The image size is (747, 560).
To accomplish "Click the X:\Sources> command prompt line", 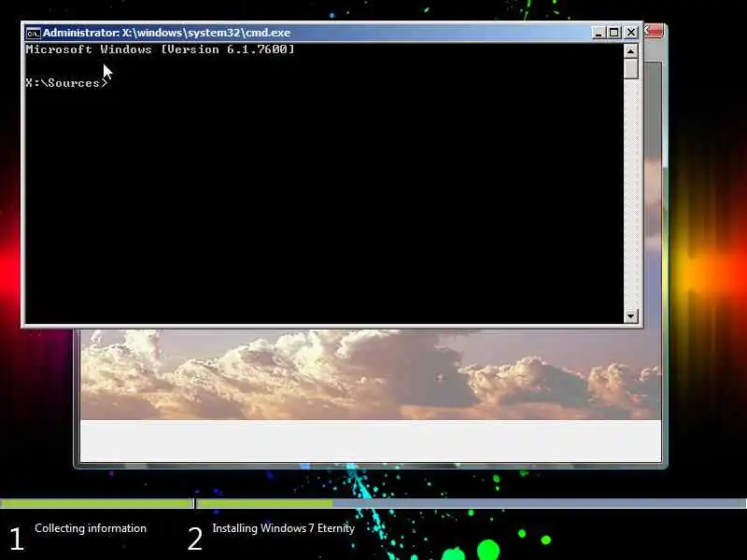I will tap(66, 83).
